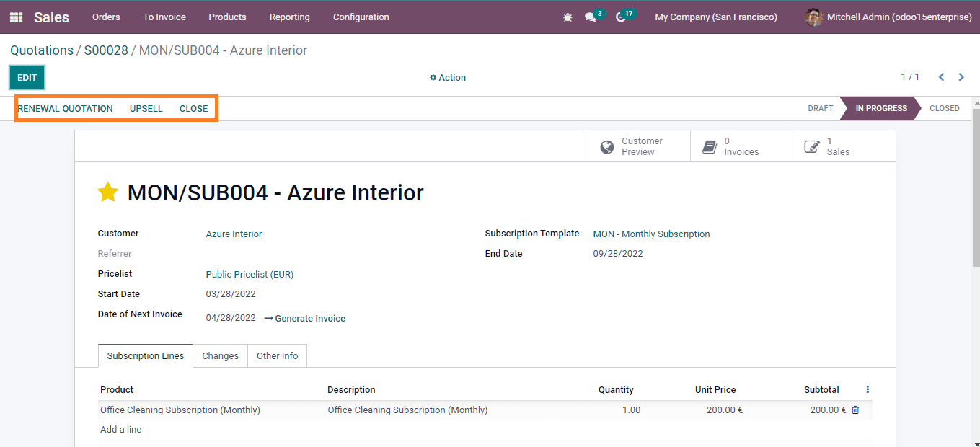Image resolution: width=980 pixels, height=447 pixels.
Task: Go to the next record arrow
Action: point(961,77)
